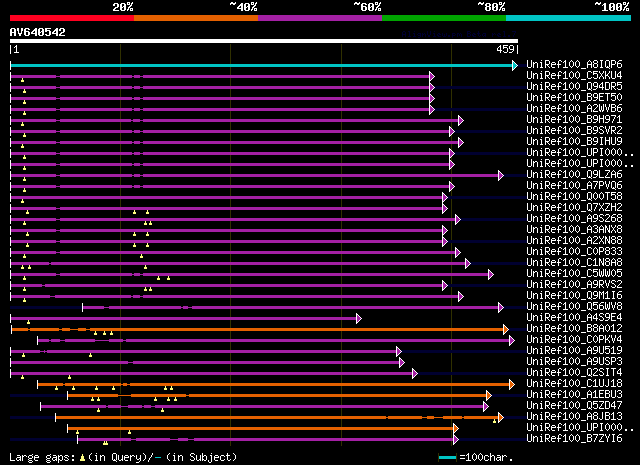This screenshot has width=640, height=465.
Task: Select the UniRef100_A4S9E4 label
Action: point(574,318)
